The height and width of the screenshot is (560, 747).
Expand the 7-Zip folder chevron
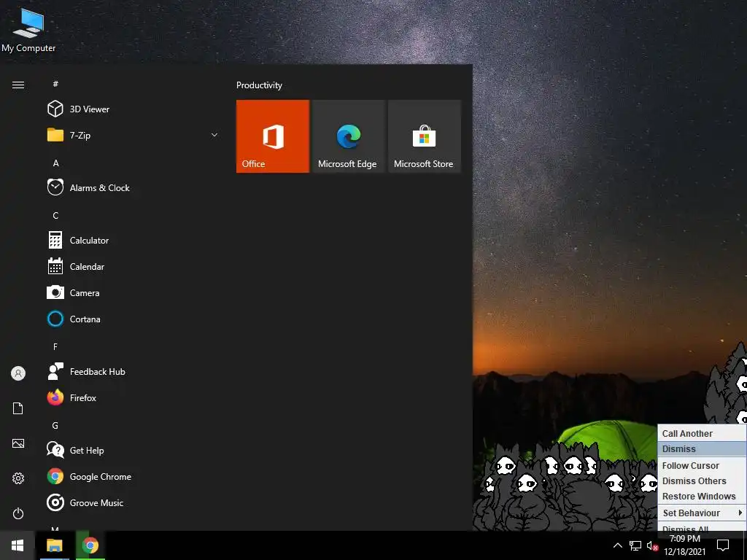pyautogui.click(x=214, y=135)
